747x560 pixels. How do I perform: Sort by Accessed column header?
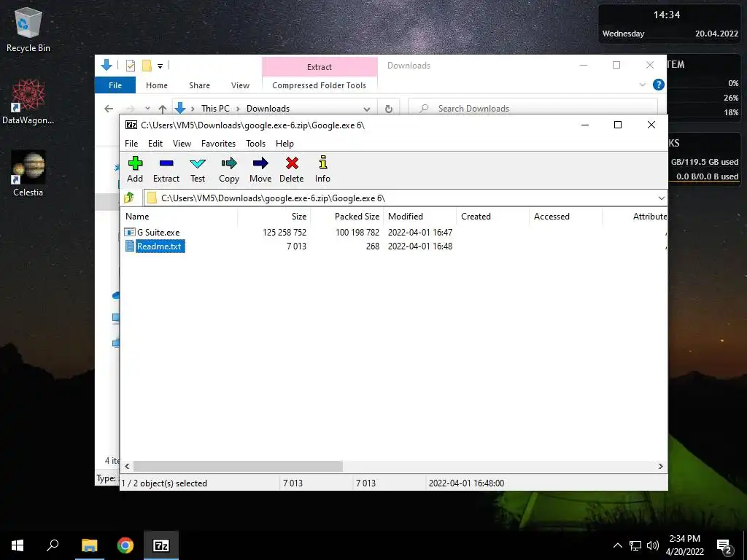coord(565,216)
